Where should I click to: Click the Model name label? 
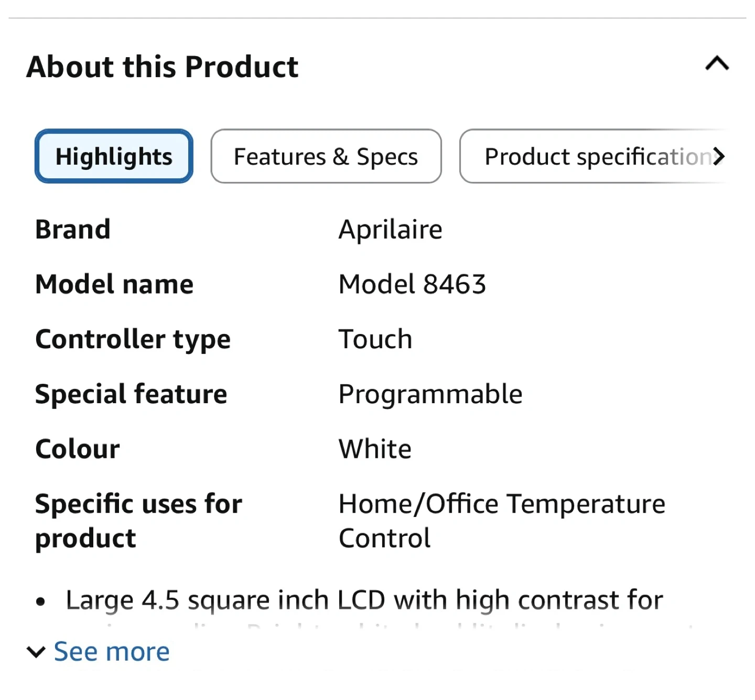(114, 284)
